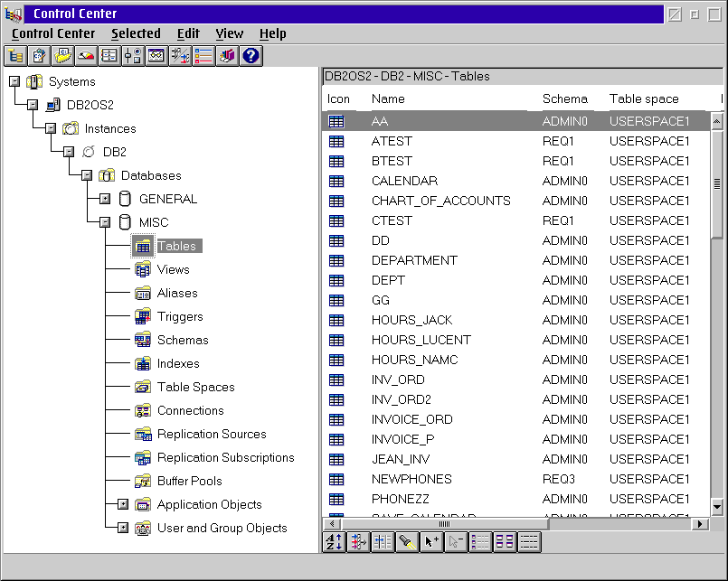Viewport: 728px width, 581px height.
Task: Click the Schema column header
Action: coord(564,98)
